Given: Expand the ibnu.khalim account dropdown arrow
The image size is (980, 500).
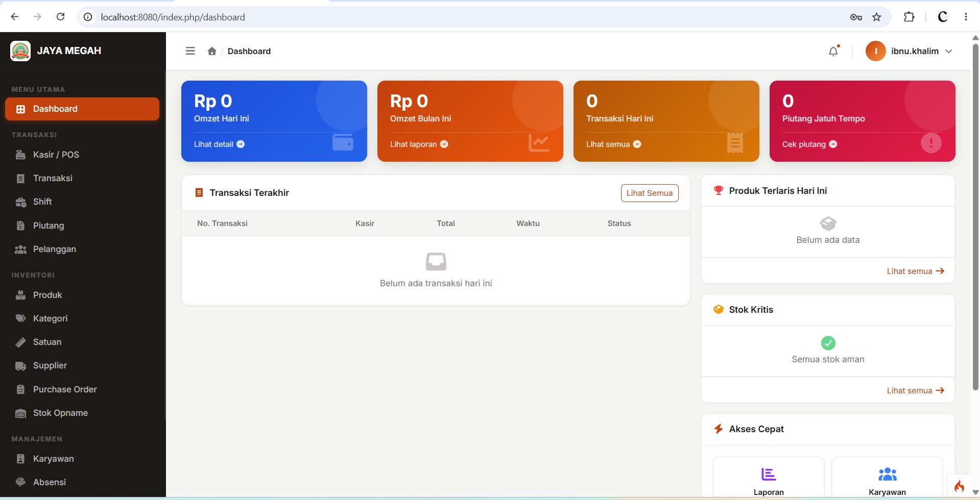Looking at the screenshot, I should (x=949, y=51).
